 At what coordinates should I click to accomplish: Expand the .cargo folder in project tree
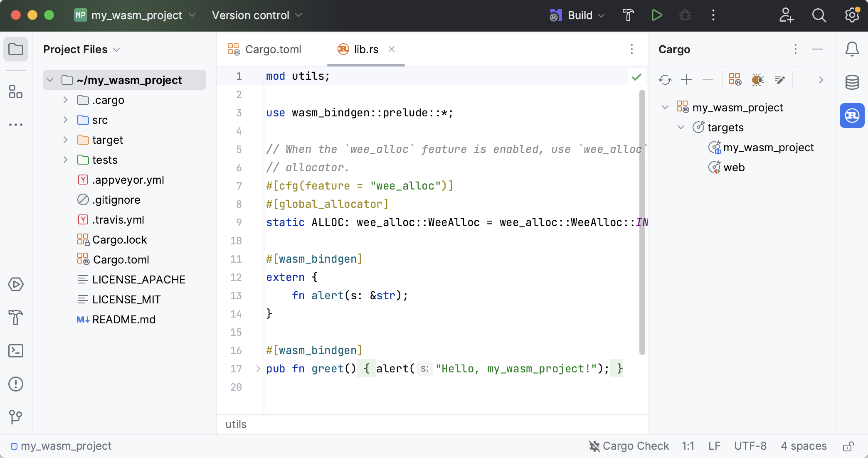click(x=65, y=99)
